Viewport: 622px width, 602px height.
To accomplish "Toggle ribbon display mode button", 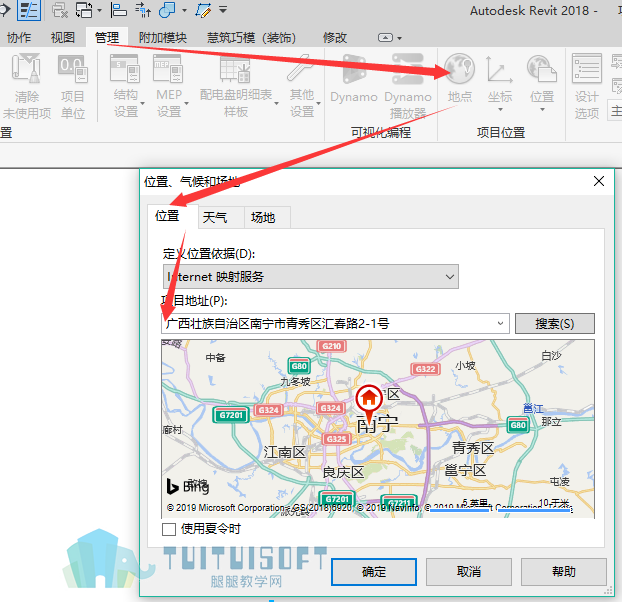I will pyautogui.click(x=385, y=38).
